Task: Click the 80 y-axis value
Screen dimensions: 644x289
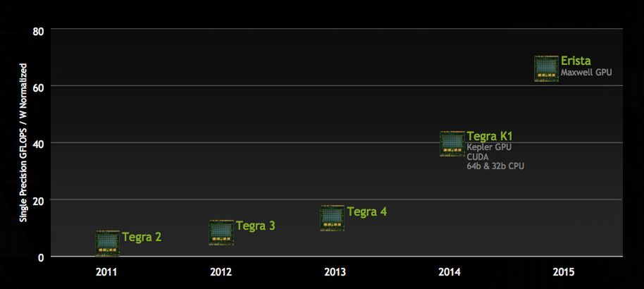Action: [x=39, y=31]
